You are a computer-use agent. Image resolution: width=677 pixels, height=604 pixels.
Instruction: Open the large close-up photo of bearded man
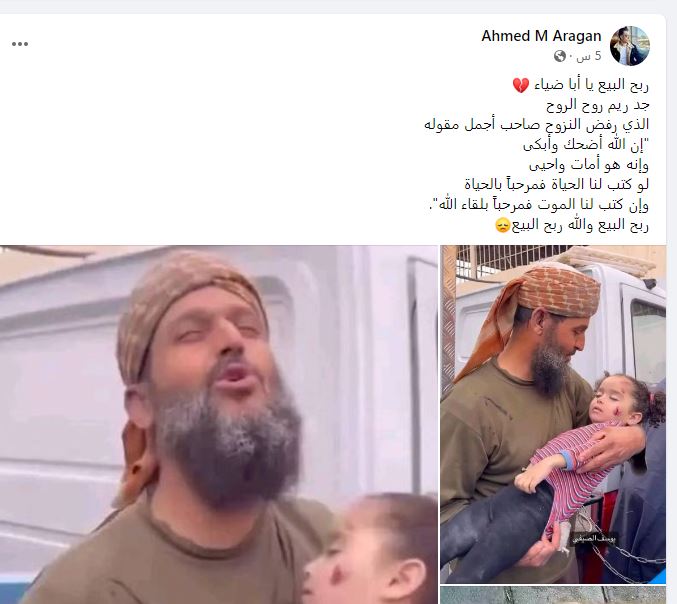(x=219, y=425)
